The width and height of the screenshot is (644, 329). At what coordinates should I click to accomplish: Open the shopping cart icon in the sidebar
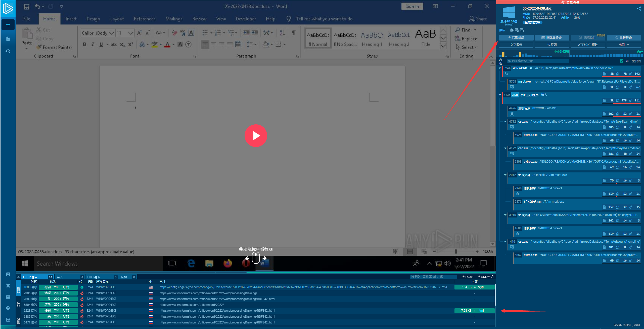(8, 286)
